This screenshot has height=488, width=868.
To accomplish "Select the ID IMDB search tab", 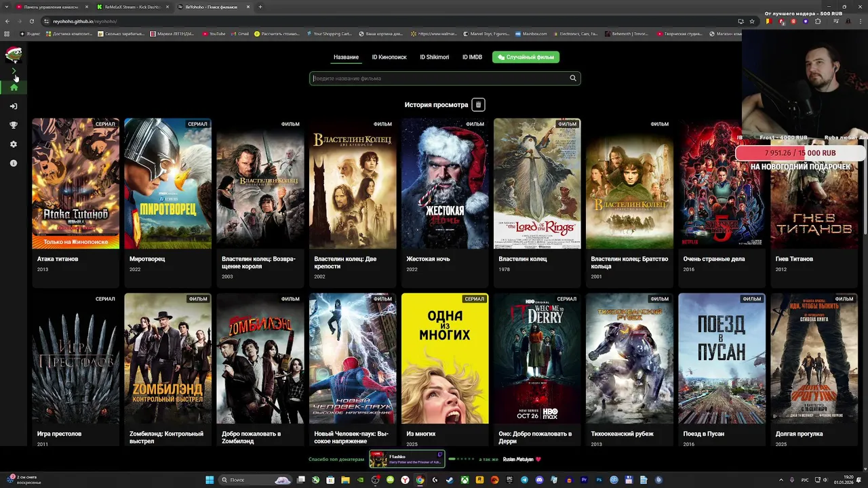I will 472,57.
